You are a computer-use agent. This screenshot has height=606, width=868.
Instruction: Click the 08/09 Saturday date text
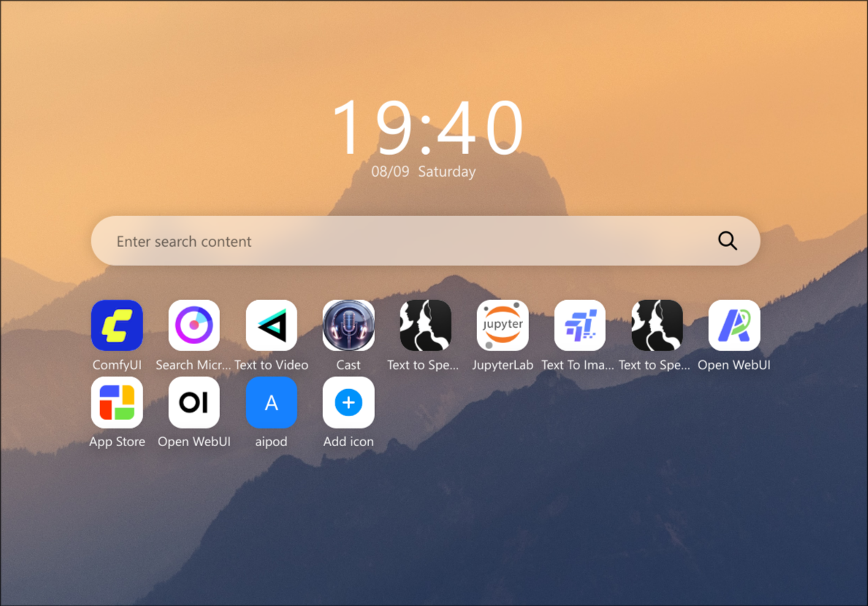[x=424, y=172]
